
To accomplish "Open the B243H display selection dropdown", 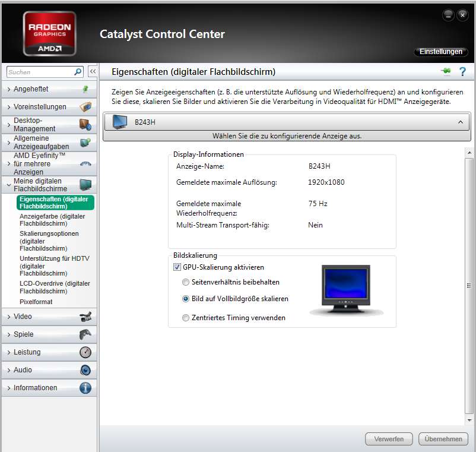I will coord(287,122).
